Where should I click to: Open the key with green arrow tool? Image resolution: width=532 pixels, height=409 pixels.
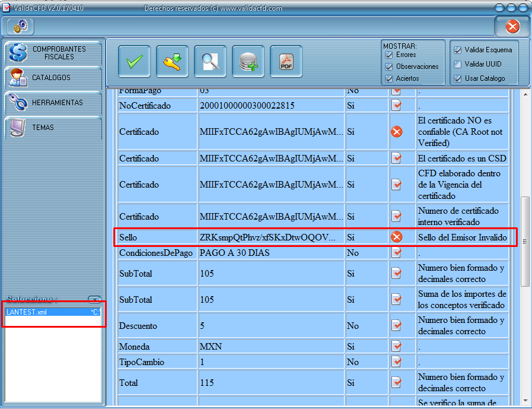[173, 62]
